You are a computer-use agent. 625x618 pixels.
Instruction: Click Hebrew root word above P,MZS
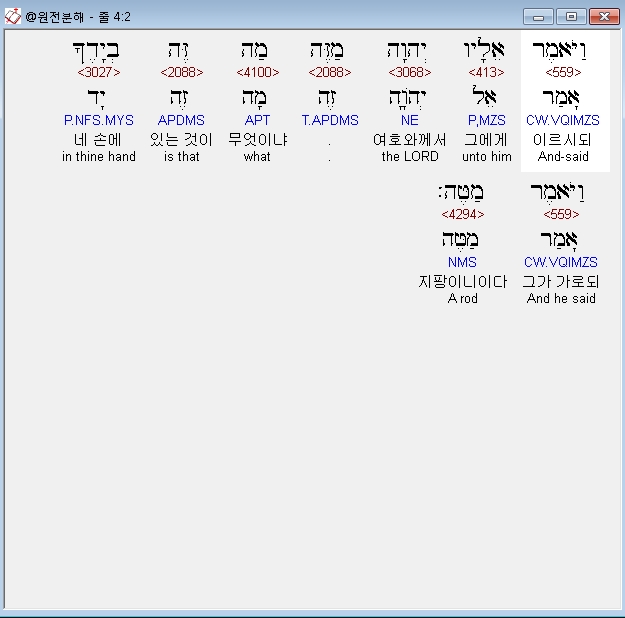[484, 96]
